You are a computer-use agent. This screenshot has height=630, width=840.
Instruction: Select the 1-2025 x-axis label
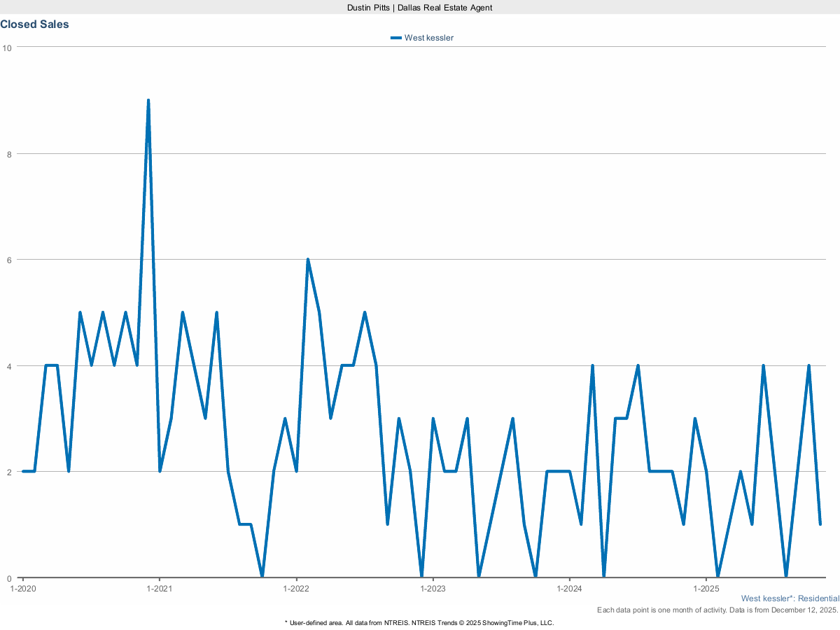click(706, 589)
